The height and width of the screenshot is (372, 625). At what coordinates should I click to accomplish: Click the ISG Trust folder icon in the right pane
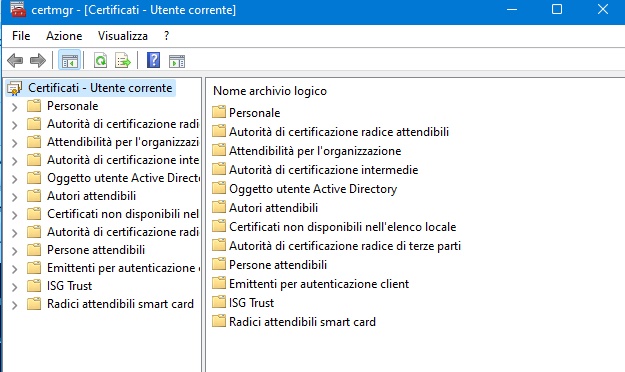tap(219, 302)
